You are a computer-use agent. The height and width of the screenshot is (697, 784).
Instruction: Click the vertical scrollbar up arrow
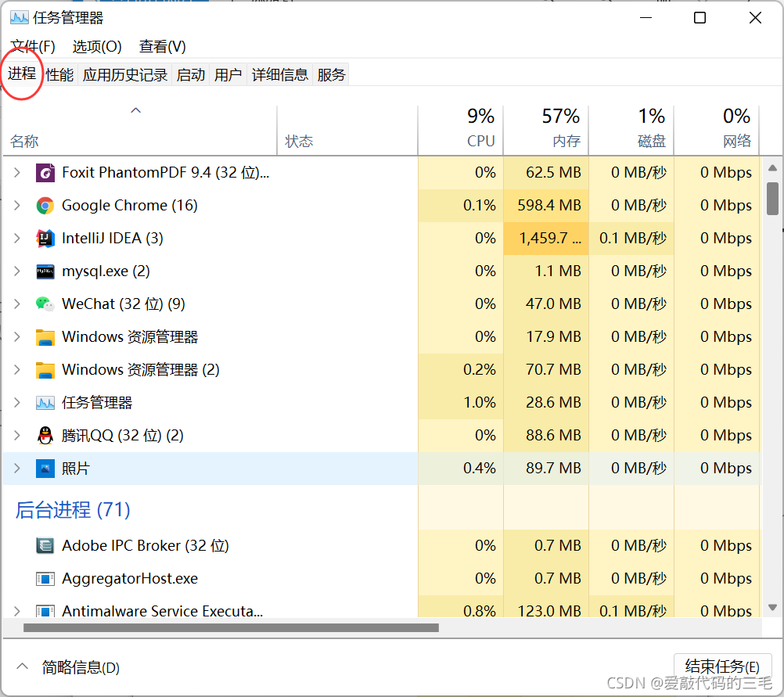(772, 168)
